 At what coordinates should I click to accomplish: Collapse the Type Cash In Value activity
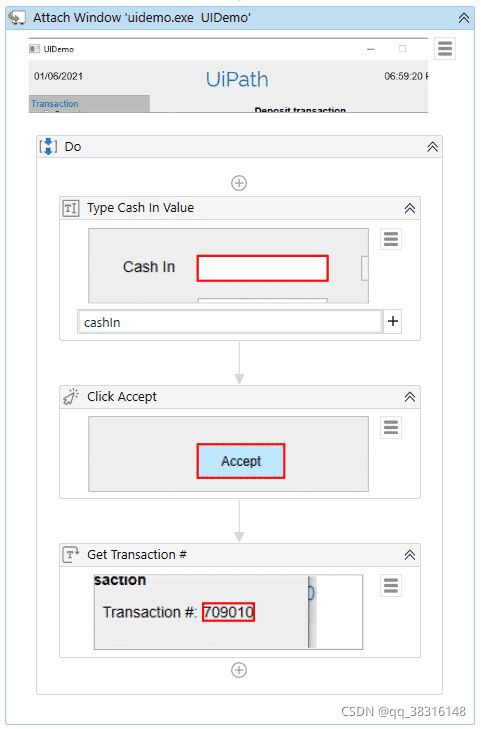tap(409, 208)
